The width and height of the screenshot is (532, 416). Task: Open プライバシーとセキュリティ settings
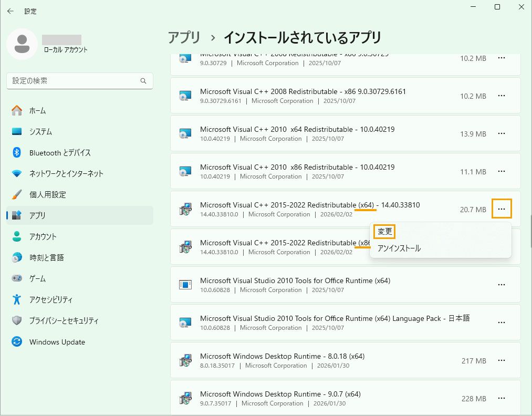[x=63, y=321]
